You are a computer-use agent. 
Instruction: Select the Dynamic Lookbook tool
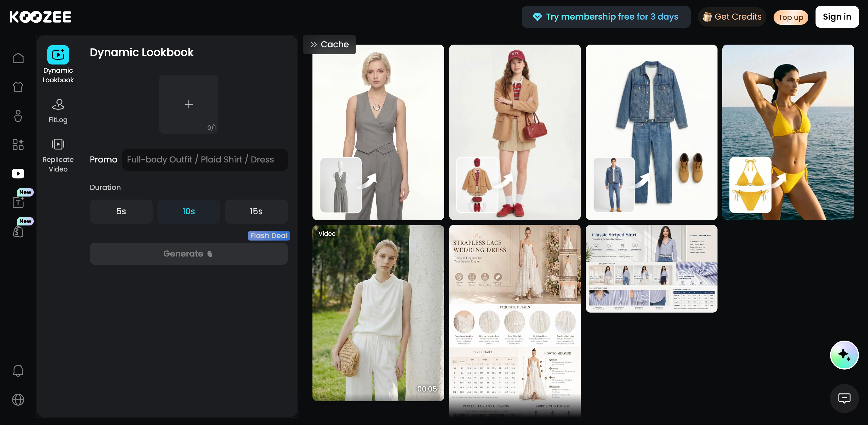(58, 64)
